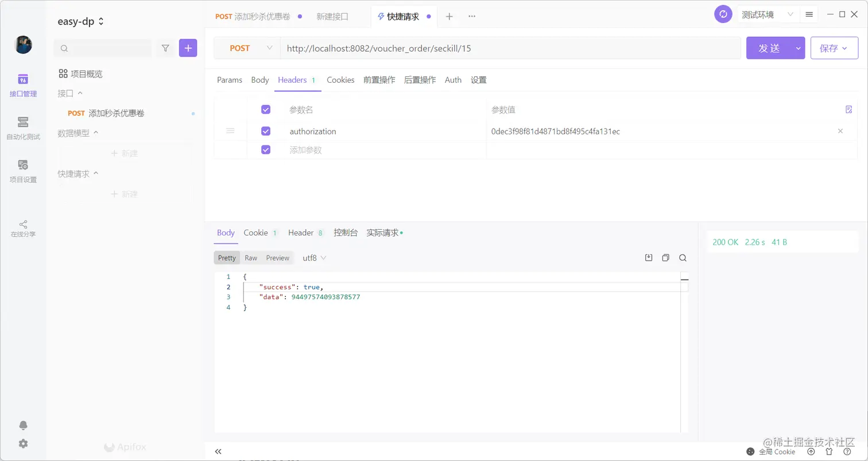Copy the response body
Viewport: 868px width, 461px height.
coord(666,258)
